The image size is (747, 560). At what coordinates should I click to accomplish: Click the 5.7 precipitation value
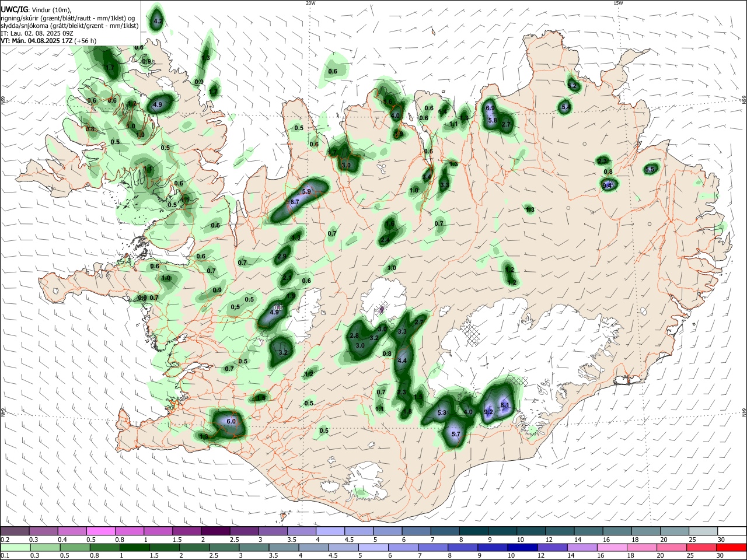(x=456, y=435)
